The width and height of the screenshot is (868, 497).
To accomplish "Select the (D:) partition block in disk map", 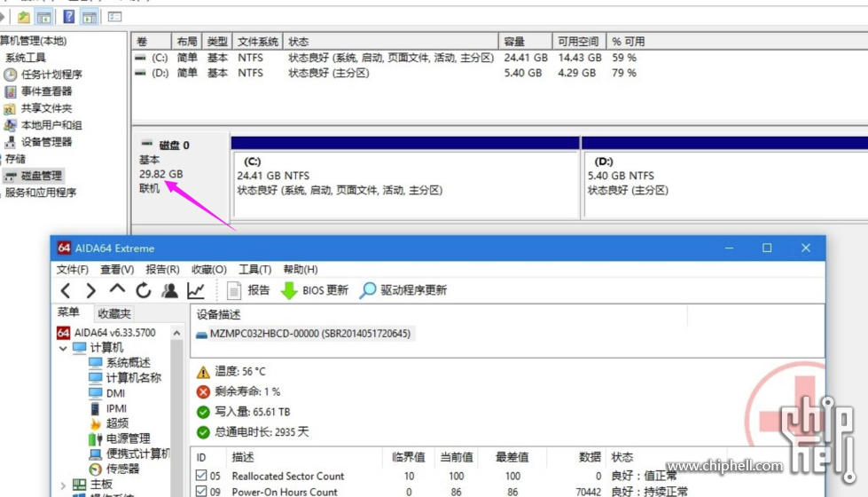I will (x=723, y=176).
